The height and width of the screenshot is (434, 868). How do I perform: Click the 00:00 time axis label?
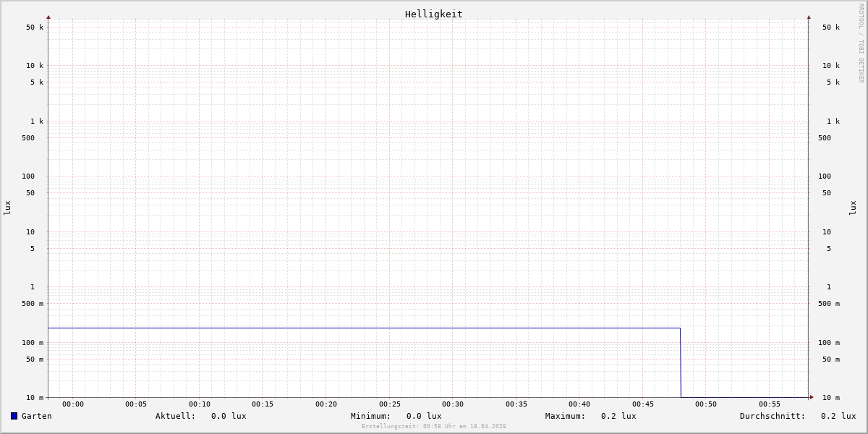pyautogui.click(x=73, y=404)
